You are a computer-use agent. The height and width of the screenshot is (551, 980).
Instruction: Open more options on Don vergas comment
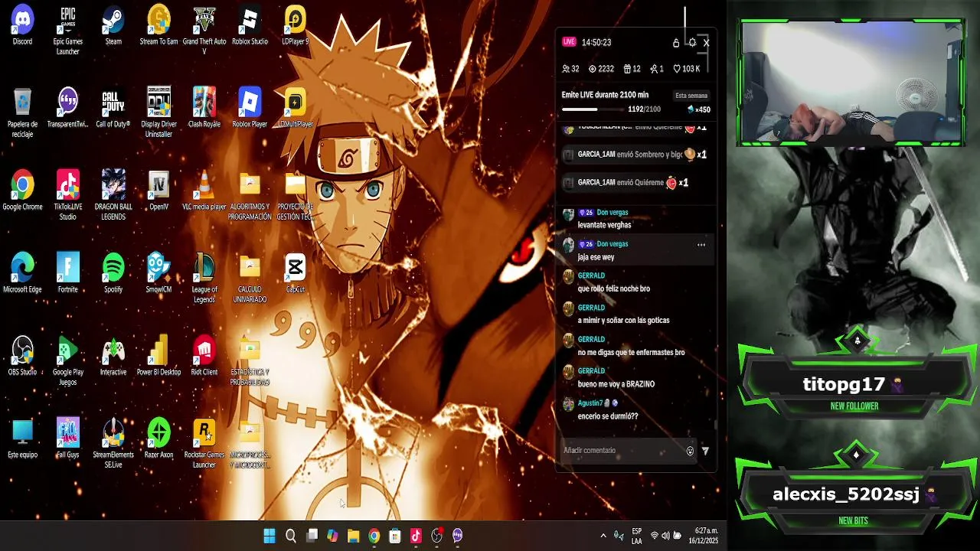[x=701, y=245]
